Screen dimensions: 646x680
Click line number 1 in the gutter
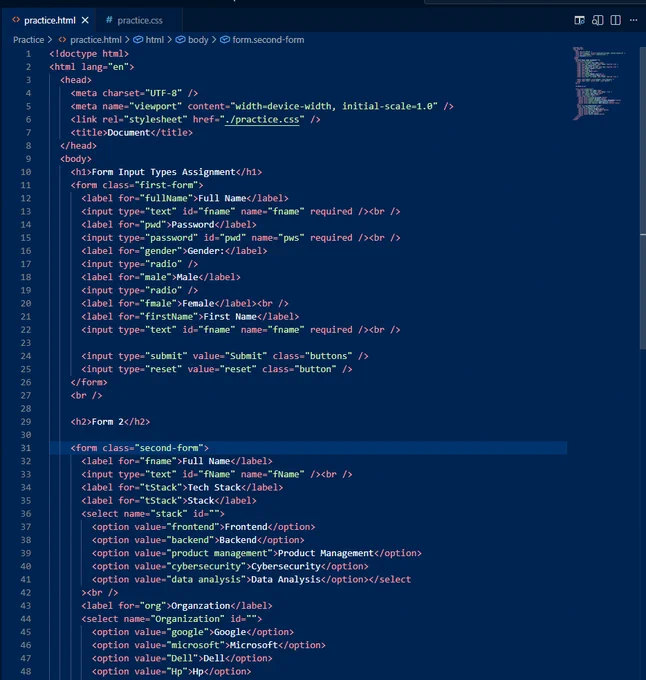coord(28,54)
